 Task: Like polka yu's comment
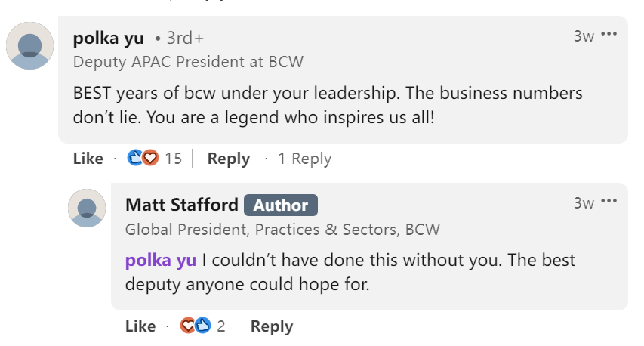point(88,159)
